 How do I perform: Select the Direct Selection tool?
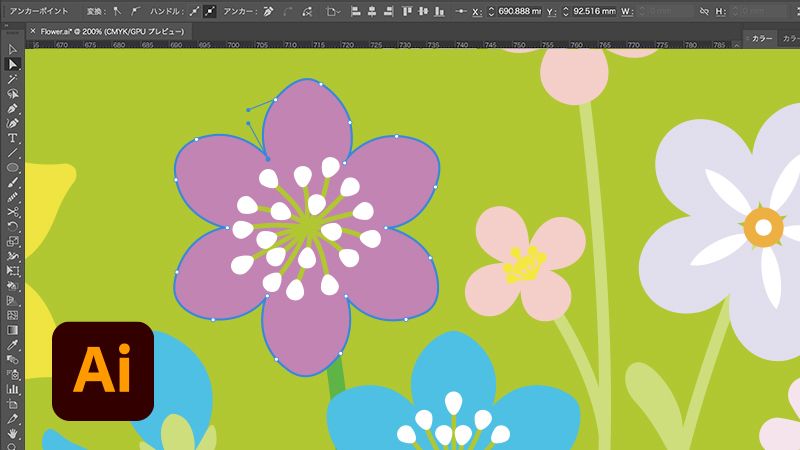pyautogui.click(x=13, y=64)
